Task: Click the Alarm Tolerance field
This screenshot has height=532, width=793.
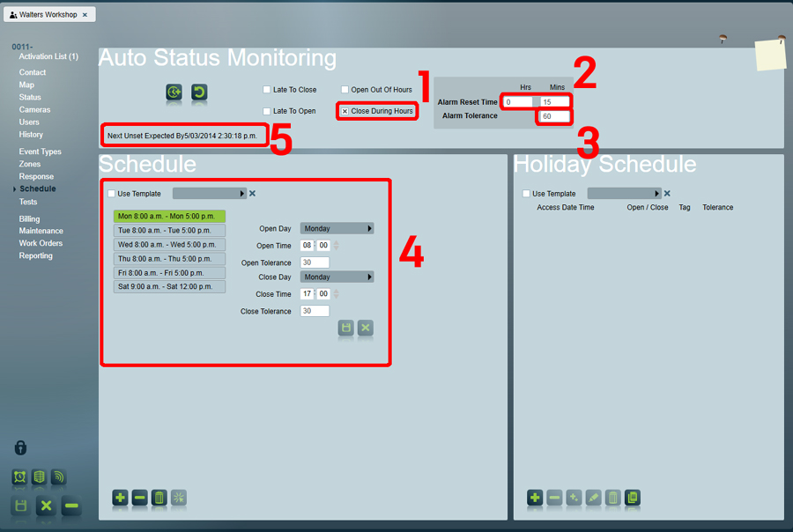Action: (554, 116)
